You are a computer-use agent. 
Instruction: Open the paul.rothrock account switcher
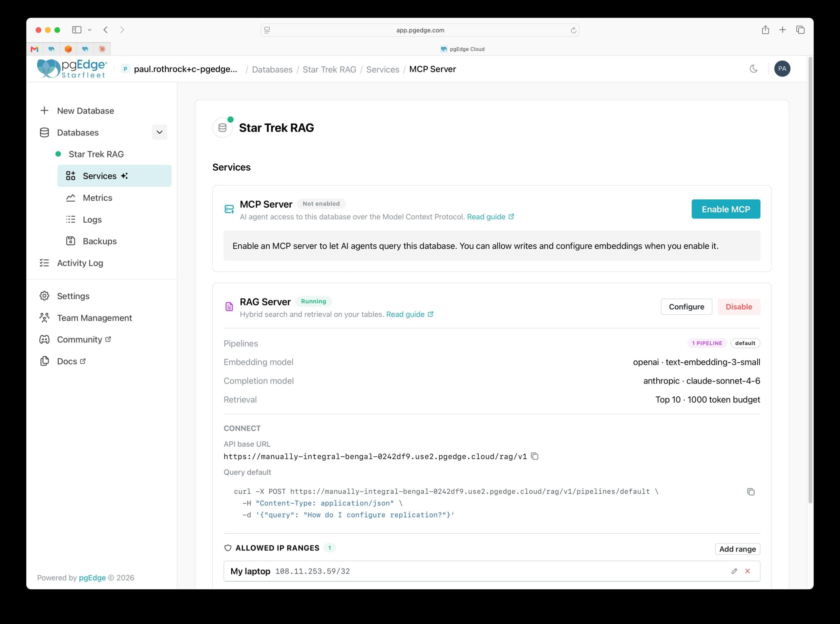[x=179, y=69]
